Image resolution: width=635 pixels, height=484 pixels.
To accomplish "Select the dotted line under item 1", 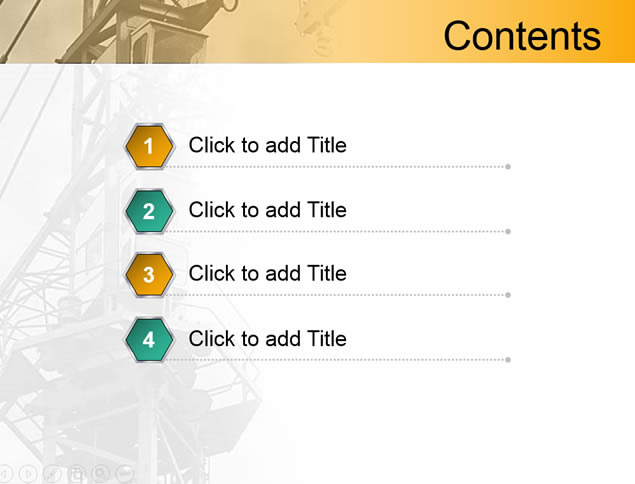I will [338, 166].
